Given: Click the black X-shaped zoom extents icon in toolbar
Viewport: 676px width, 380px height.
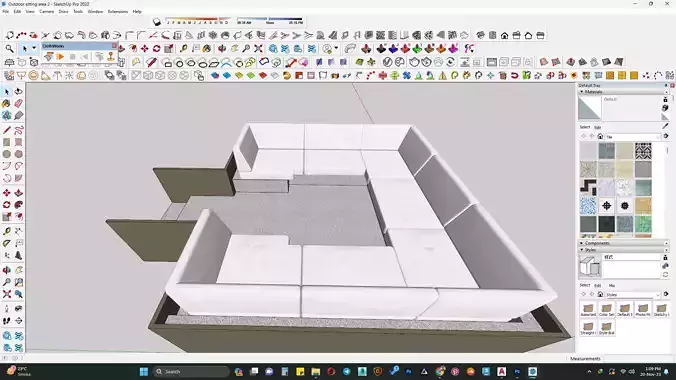Looking at the screenshot, I should [x=258, y=49].
